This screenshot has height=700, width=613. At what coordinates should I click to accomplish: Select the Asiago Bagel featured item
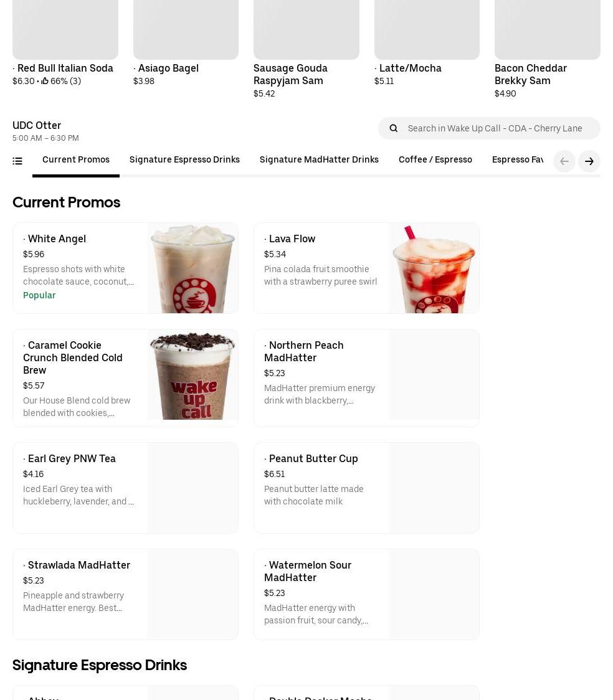coord(186,44)
